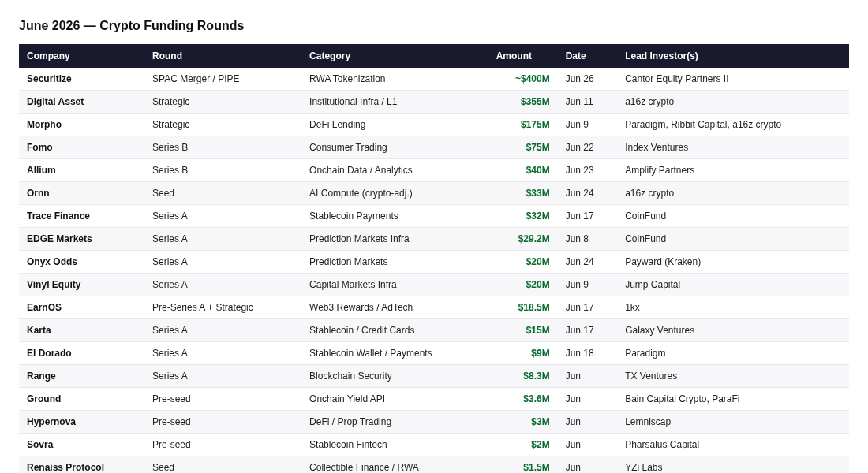This screenshot has width=868, height=473.
Task: Click the Jun 18 date
Action: (580, 353)
